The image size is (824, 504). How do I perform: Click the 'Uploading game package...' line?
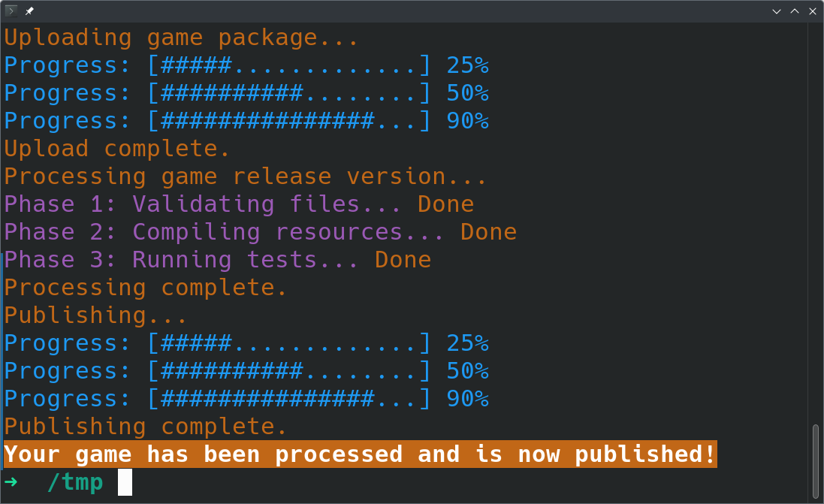(181, 38)
